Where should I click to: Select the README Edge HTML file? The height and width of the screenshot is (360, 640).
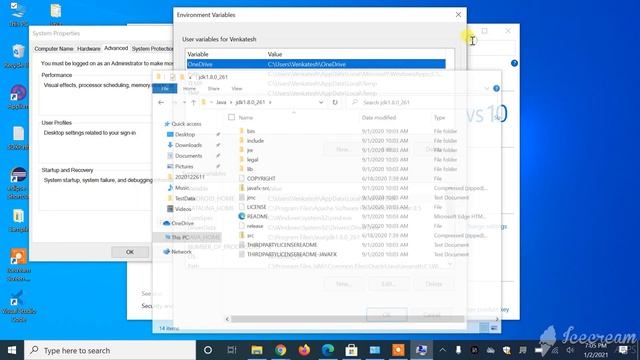click(x=257, y=216)
